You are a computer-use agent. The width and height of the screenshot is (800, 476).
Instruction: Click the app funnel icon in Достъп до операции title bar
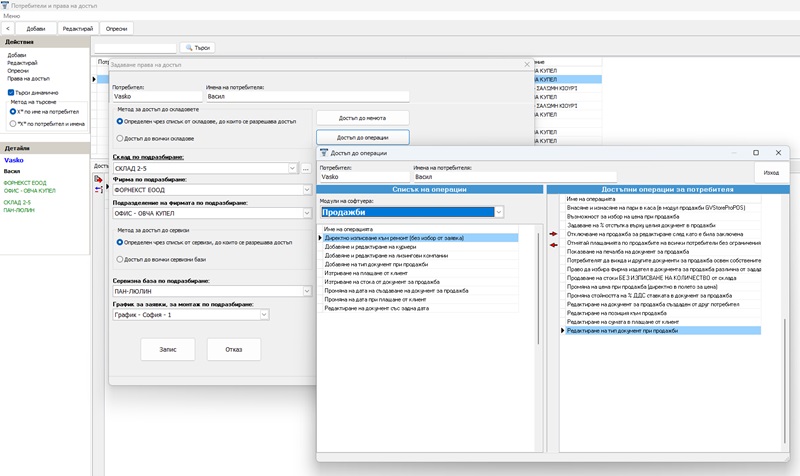324,153
